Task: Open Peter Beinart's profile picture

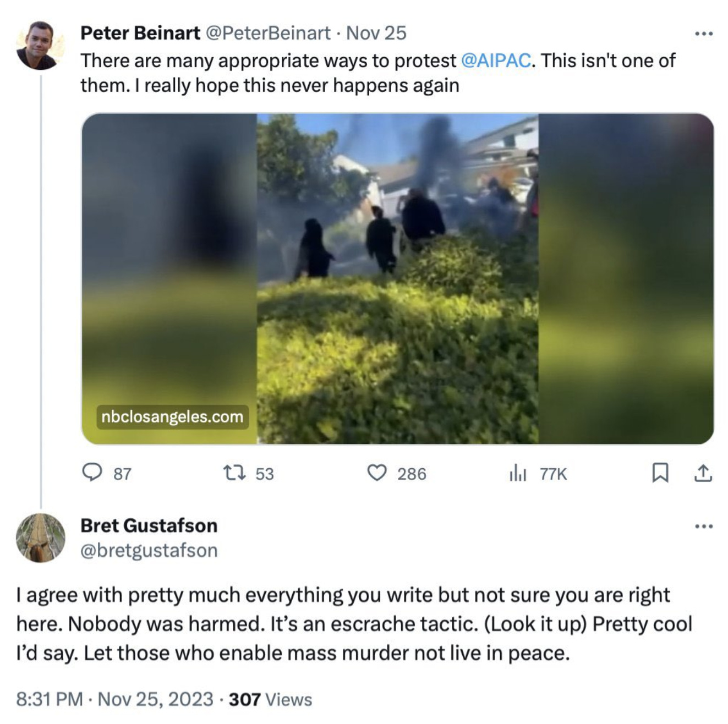Action: pyautogui.click(x=41, y=45)
